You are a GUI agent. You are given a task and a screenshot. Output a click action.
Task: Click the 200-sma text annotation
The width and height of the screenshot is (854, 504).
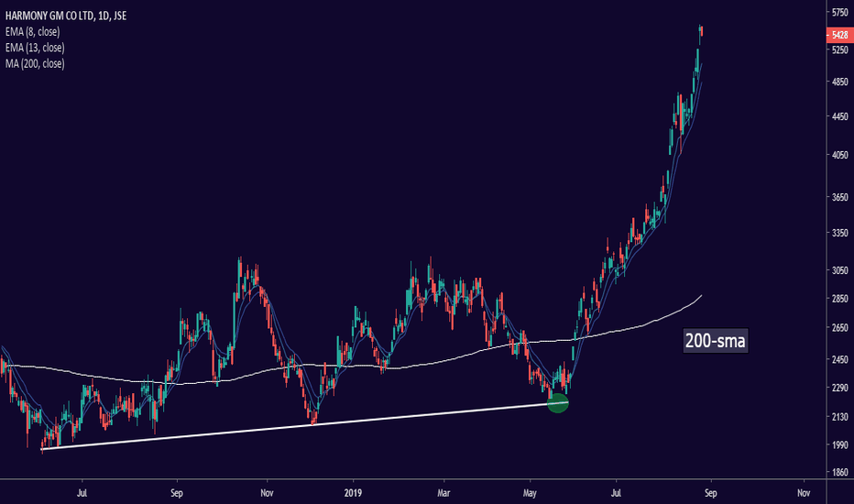(715, 341)
